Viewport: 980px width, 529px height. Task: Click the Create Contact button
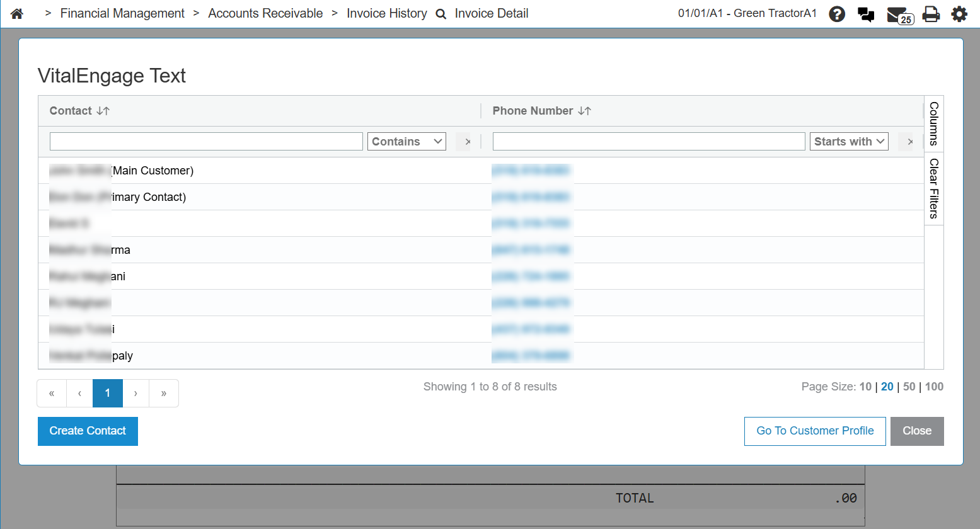(88, 431)
